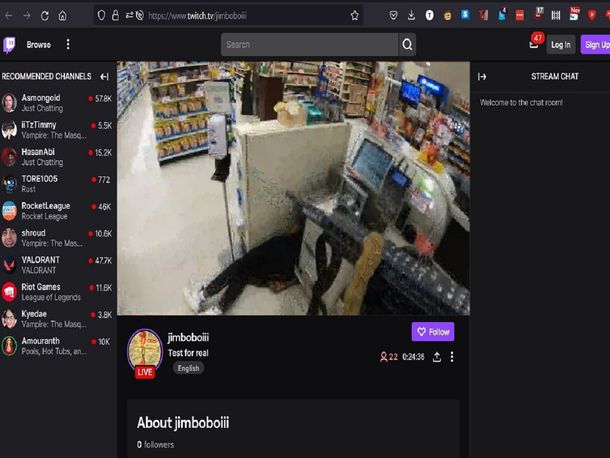Open the browser downloads icon
Viewport: 610px width, 458px height.
[x=411, y=16]
